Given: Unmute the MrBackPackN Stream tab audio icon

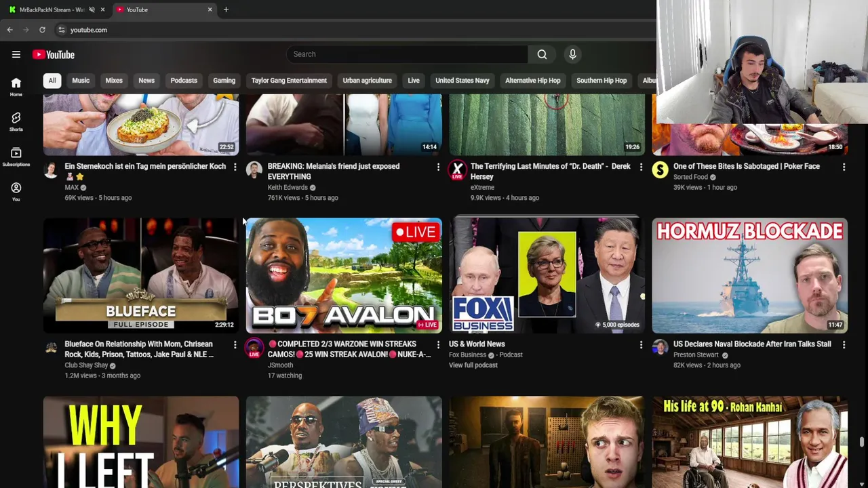Looking at the screenshot, I should pos(92,9).
